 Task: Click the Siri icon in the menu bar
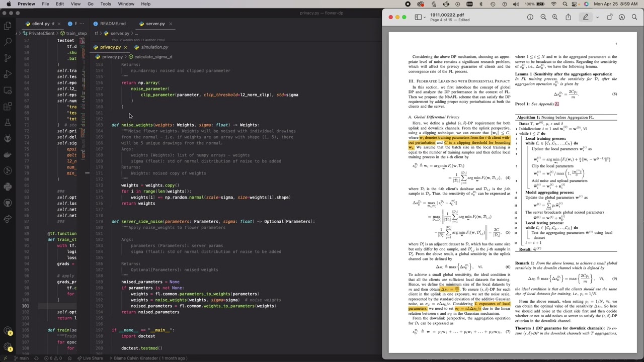coord(586,4)
